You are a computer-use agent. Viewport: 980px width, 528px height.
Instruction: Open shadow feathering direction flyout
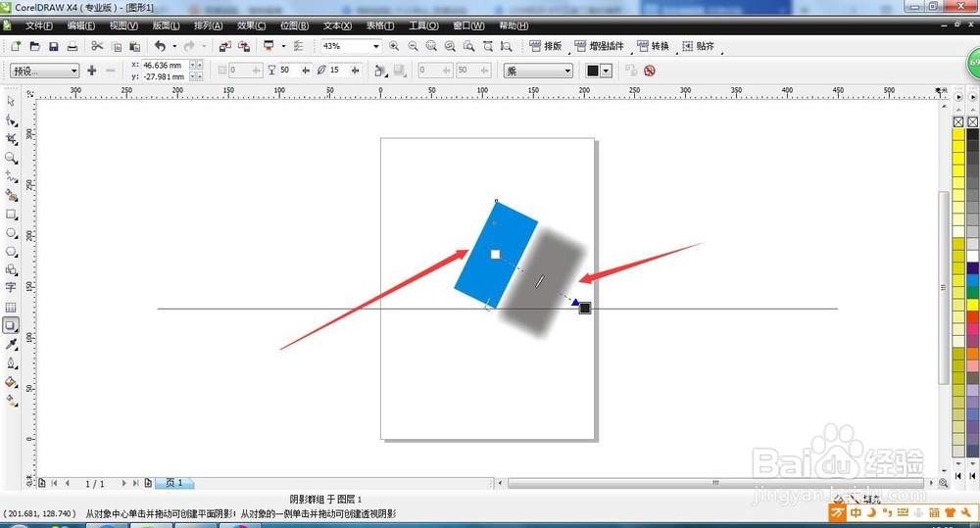point(380,71)
